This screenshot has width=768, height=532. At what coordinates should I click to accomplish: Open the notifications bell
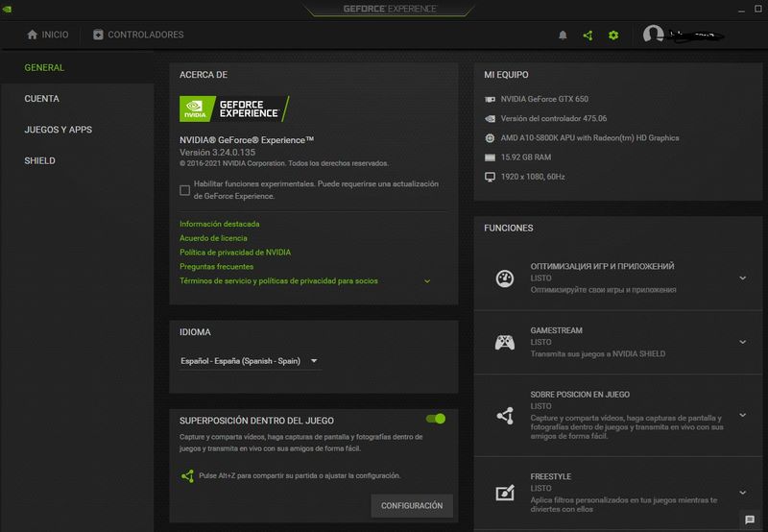563,35
